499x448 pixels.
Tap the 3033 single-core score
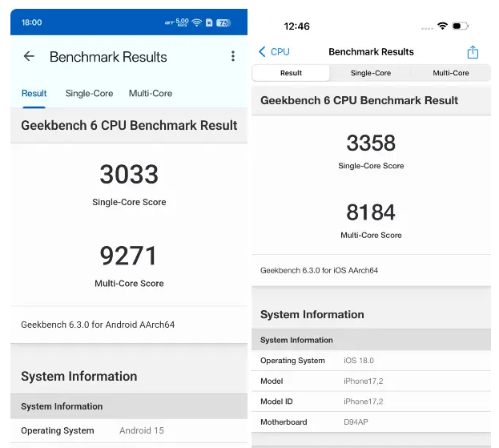(x=129, y=175)
